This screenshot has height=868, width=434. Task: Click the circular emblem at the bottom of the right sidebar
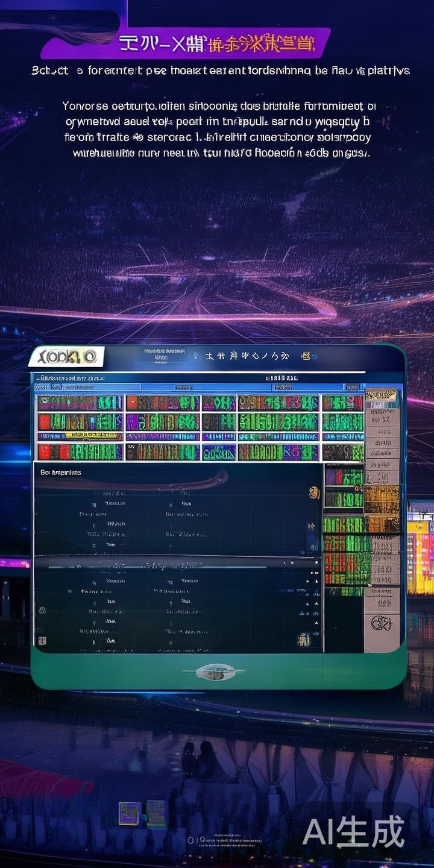(x=381, y=623)
